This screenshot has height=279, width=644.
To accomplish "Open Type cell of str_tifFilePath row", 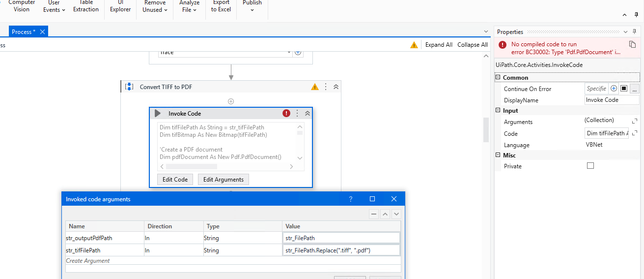I will [243, 250].
